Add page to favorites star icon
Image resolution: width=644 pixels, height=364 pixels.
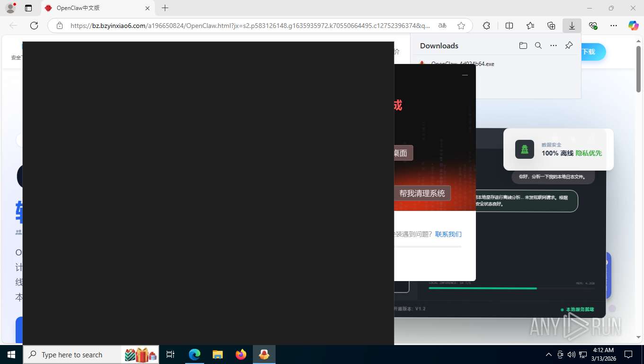(x=461, y=26)
